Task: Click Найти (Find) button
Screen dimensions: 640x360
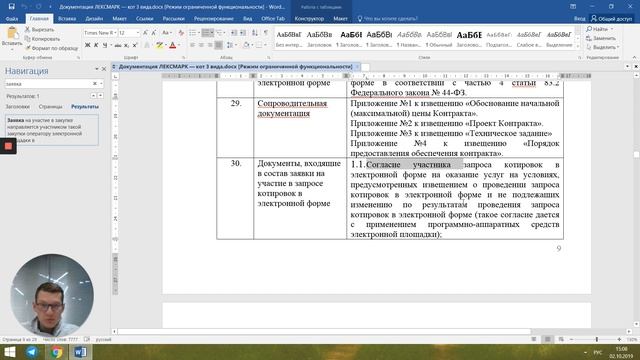Action: click(600, 29)
